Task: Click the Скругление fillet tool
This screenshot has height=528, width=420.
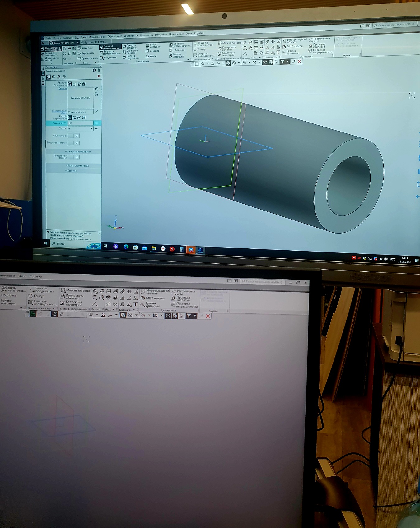Action: [108, 58]
